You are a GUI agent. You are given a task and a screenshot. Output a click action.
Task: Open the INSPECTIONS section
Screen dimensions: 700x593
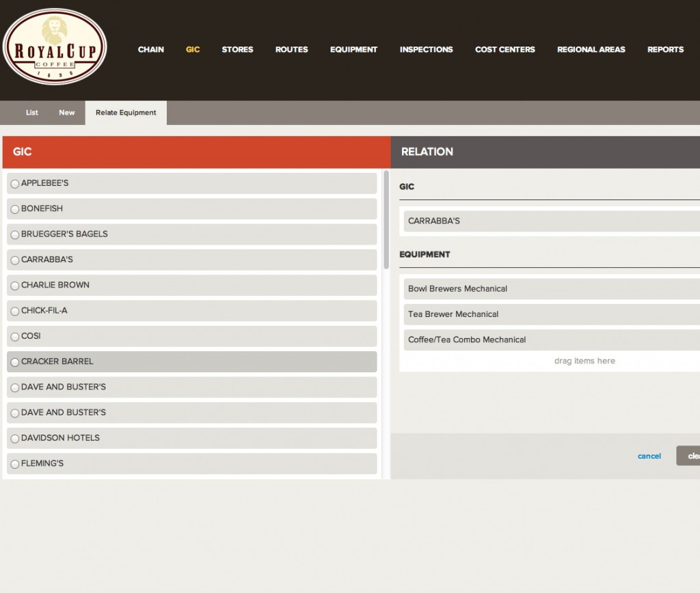427,49
